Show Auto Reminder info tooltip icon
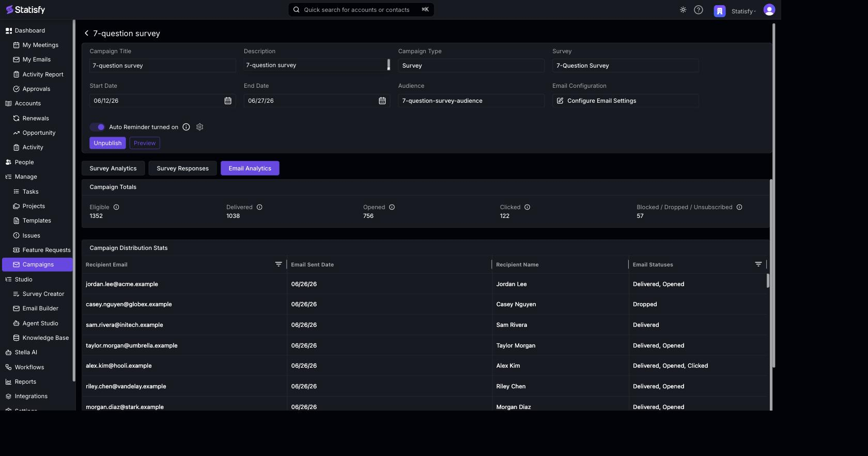Viewport: 868px width, 456px height. [186, 127]
